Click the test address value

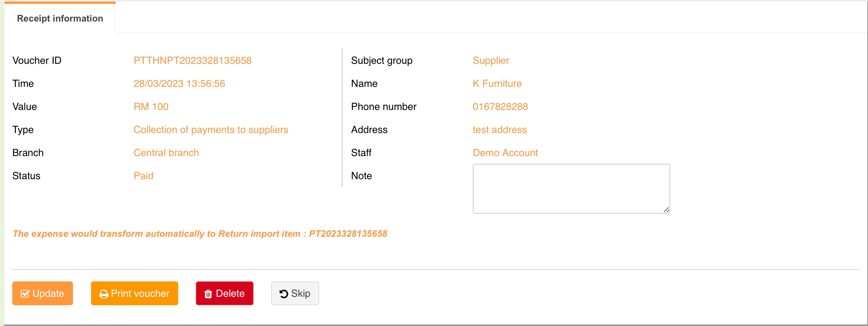tap(499, 130)
